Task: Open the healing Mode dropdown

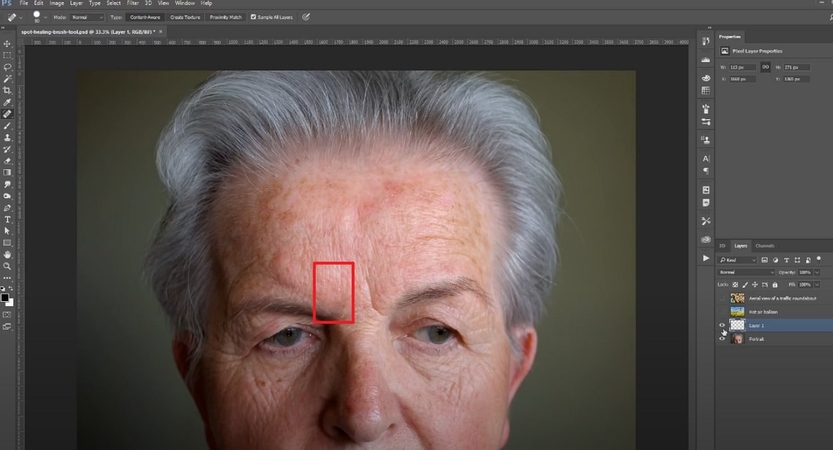Action: point(86,17)
